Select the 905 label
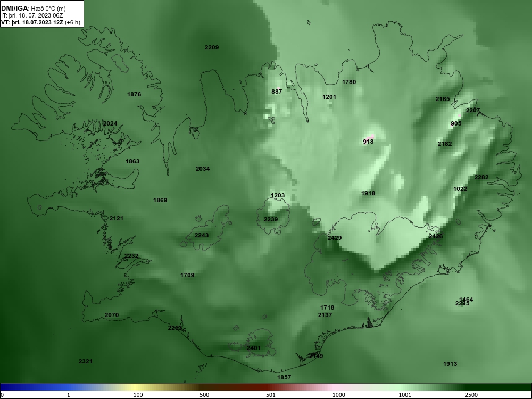Image resolution: width=532 pixels, height=399 pixels. [x=456, y=123]
